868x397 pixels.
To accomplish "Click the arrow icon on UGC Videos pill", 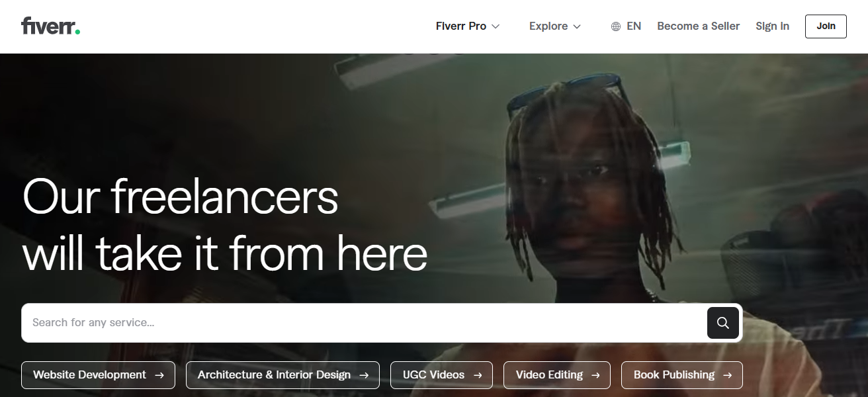I will coord(479,375).
